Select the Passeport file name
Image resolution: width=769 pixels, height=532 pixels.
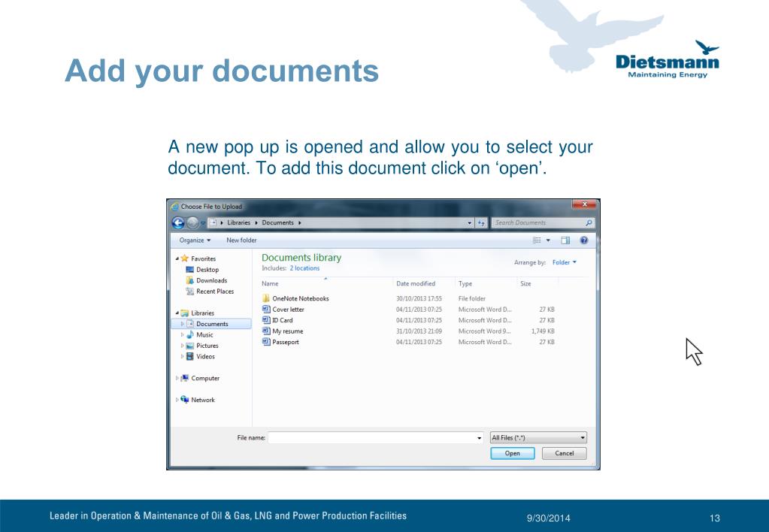(x=286, y=342)
